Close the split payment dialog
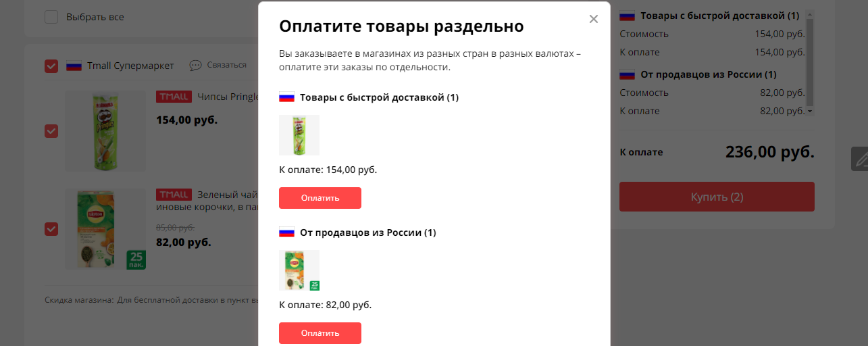This screenshot has height=346, width=868. point(594,19)
